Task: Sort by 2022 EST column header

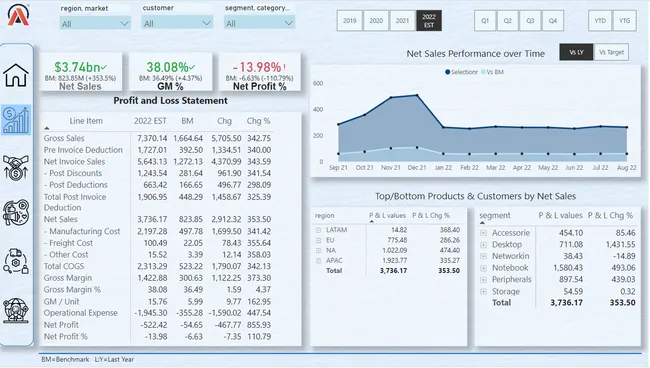Action: (150, 121)
